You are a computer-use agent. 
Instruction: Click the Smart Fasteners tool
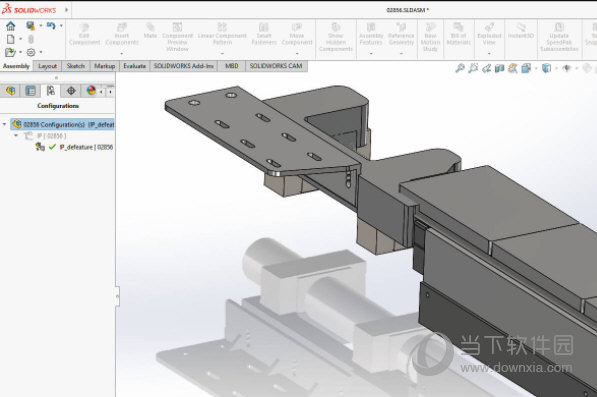coord(264,33)
